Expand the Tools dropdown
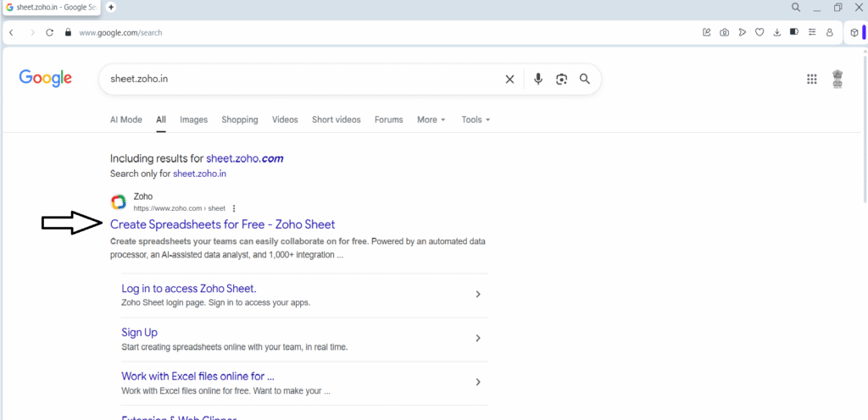This screenshot has width=868, height=420. coord(476,119)
